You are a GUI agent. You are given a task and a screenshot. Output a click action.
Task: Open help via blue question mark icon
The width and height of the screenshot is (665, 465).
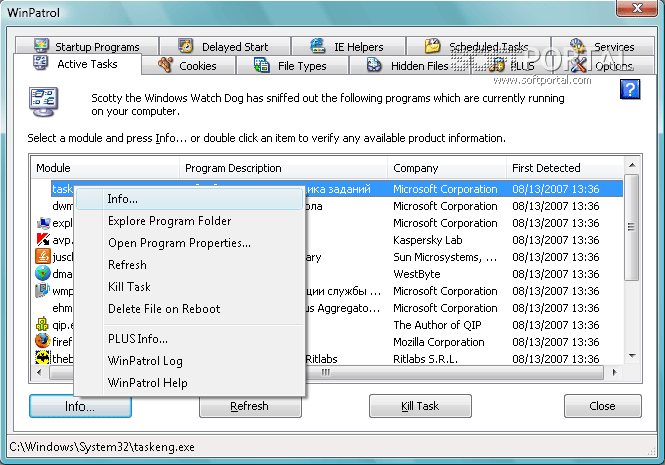[x=629, y=90]
